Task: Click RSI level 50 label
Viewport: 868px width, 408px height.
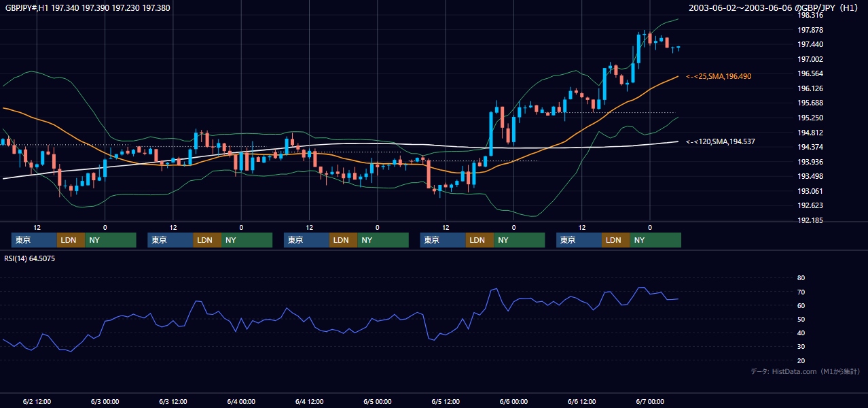Action: click(801, 319)
